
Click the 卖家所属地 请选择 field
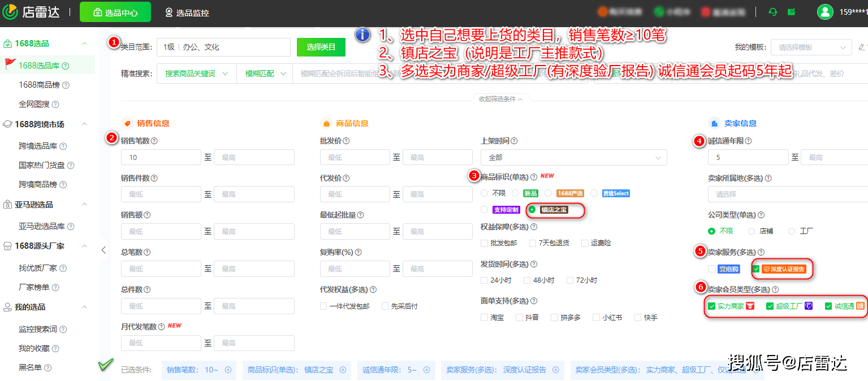click(788, 194)
